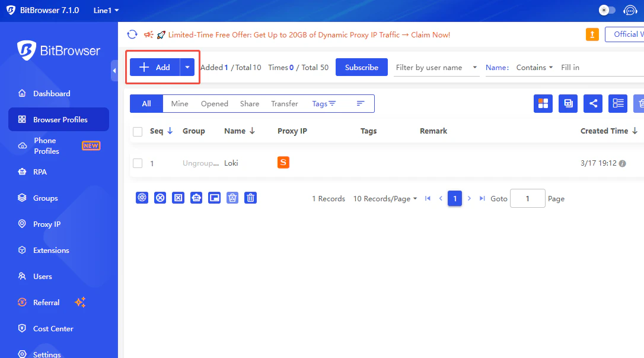644x358 pixels.
Task: Click the Goto page number field
Action: [x=527, y=198]
